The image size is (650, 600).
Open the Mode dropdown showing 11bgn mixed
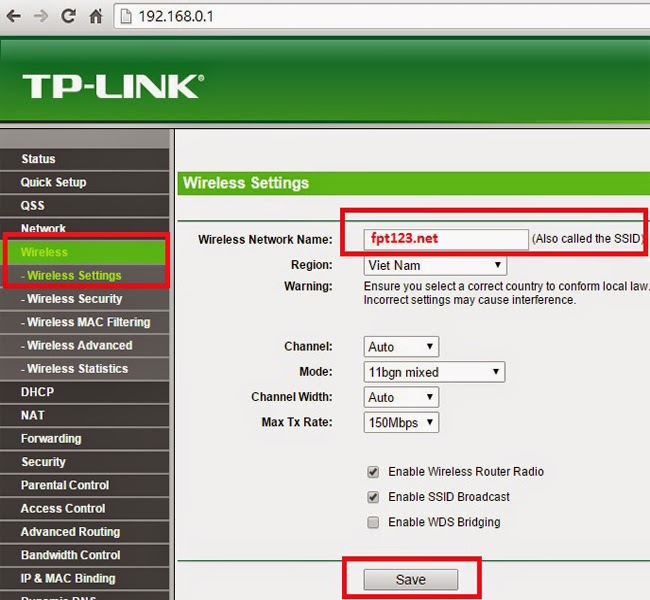point(434,372)
